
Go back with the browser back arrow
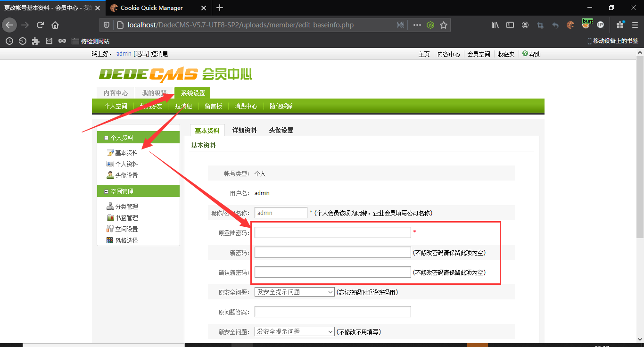tap(9, 25)
